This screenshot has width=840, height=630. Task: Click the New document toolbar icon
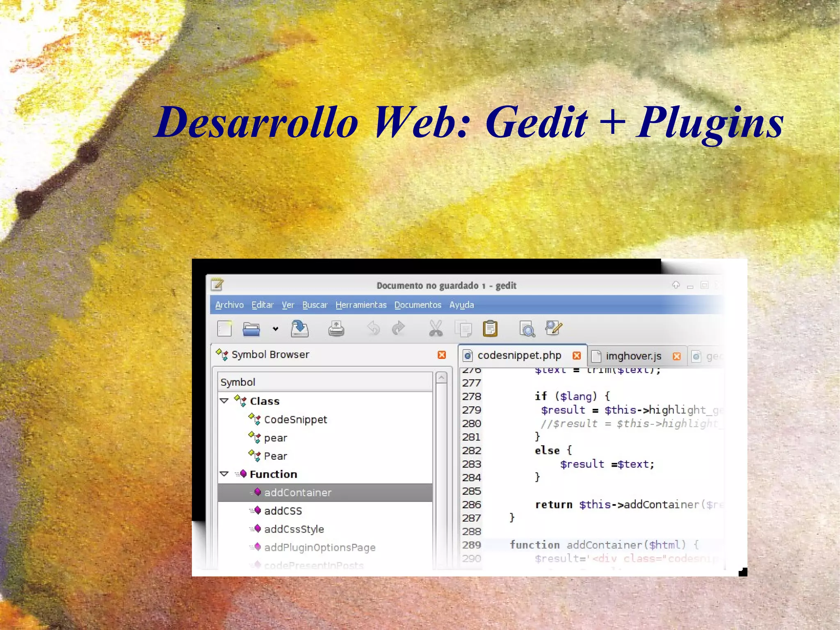[224, 329]
